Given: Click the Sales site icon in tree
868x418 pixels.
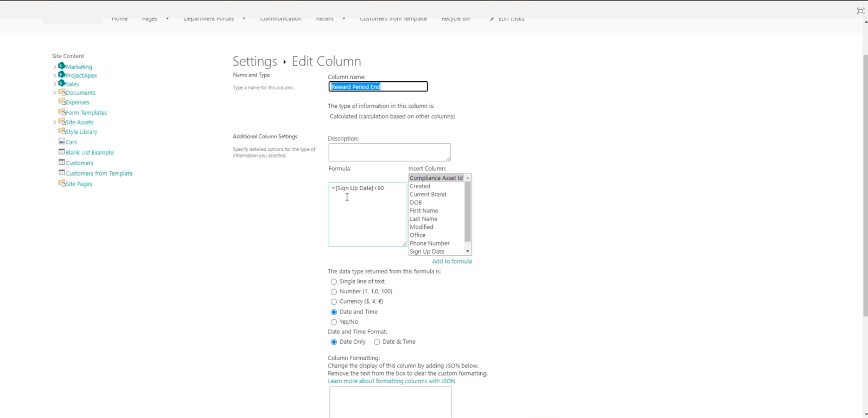Looking at the screenshot, I should (62, 83).
